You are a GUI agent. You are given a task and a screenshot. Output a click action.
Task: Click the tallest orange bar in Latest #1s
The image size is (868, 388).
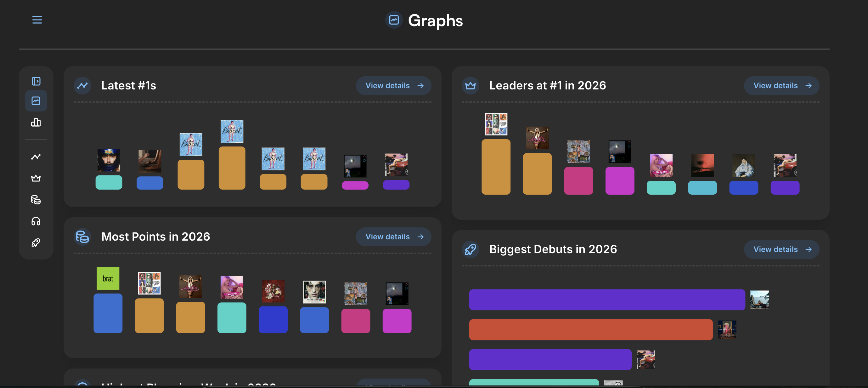232,168
